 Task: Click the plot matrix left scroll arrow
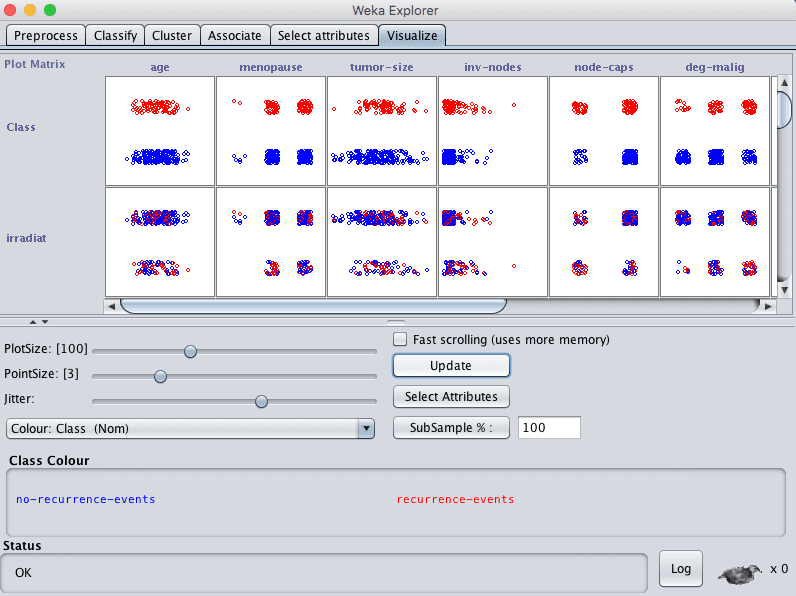coord(111,306)
